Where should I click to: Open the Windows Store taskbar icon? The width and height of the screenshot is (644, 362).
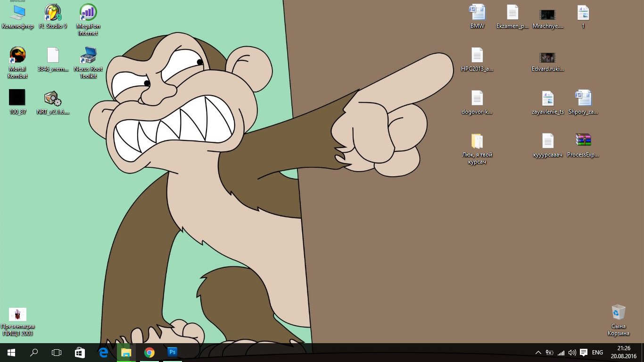80,352
